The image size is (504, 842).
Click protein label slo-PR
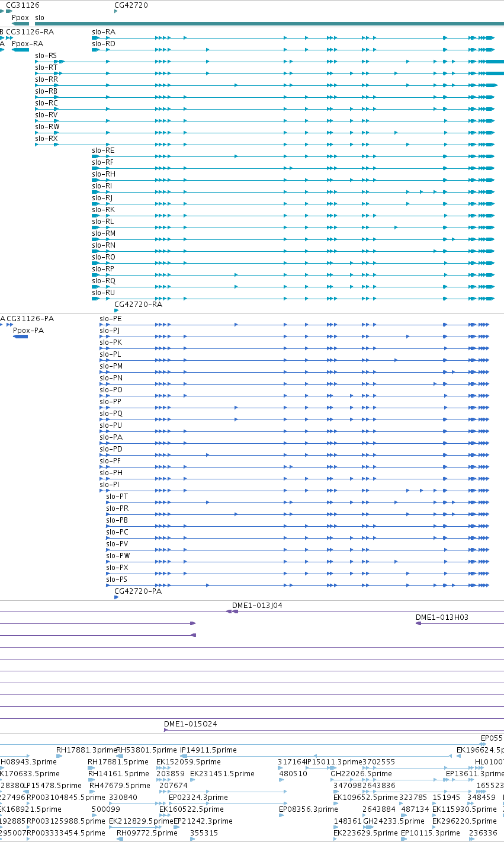117,508
